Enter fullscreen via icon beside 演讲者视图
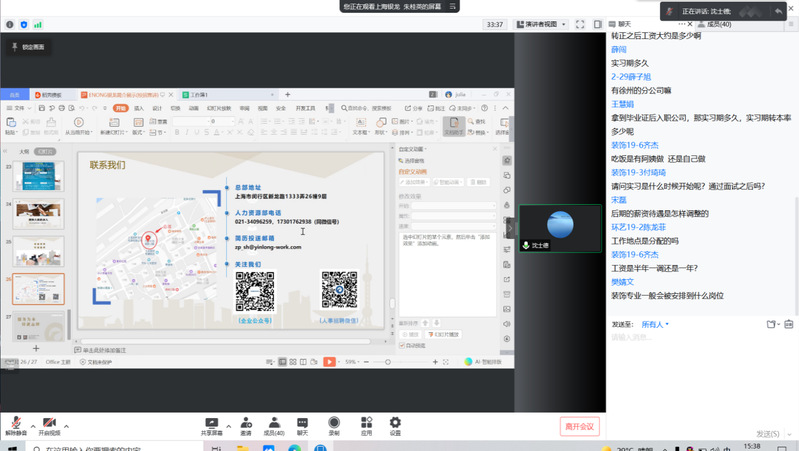Viewport: 799px width, 451px height. click(x=580, y=24)
